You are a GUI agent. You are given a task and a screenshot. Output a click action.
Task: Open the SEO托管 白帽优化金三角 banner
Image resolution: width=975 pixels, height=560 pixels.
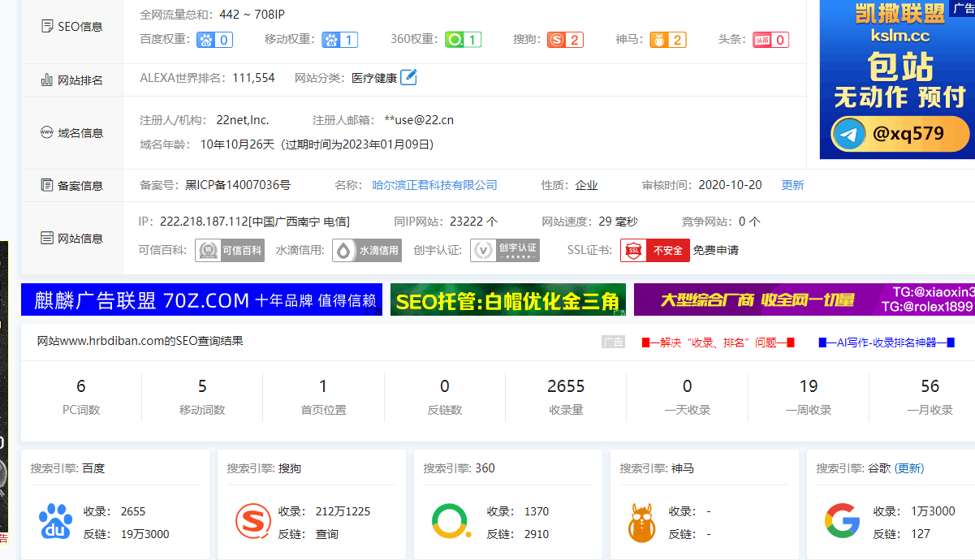coord(508,299)
